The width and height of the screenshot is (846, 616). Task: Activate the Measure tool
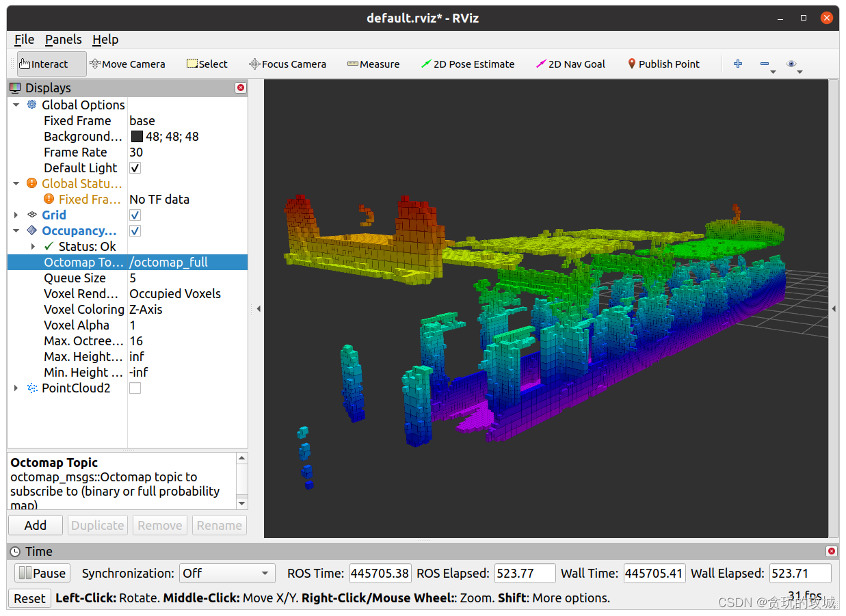[x=373, y=64]
